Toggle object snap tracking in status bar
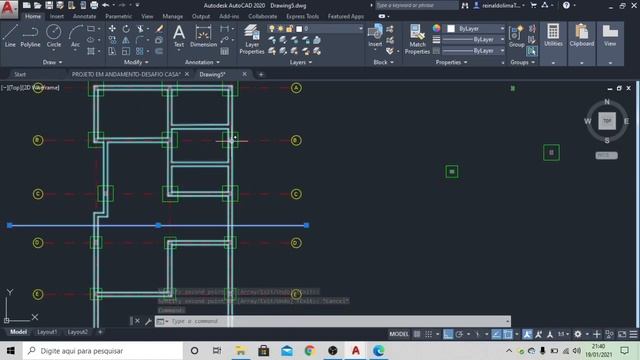Screen dimensions: 640x360 496,334
